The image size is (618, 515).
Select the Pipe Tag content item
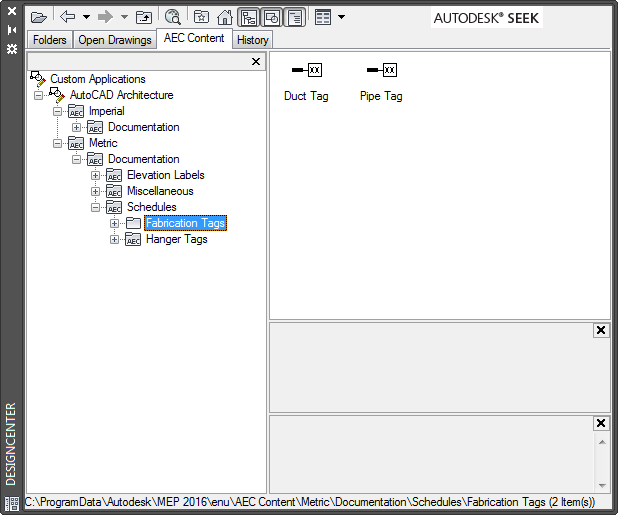[381, 82]
